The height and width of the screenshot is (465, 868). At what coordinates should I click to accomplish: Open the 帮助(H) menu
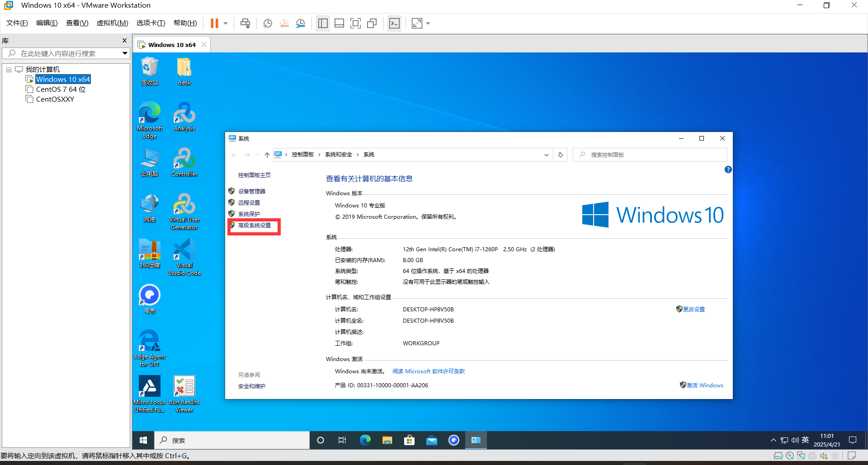[185, 23]
